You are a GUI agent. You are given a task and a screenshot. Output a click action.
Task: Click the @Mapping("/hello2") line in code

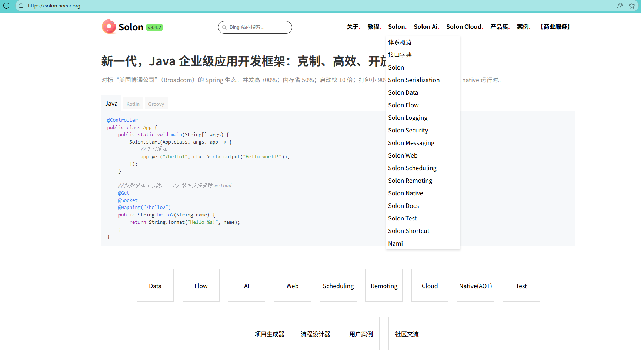(144, 208)
